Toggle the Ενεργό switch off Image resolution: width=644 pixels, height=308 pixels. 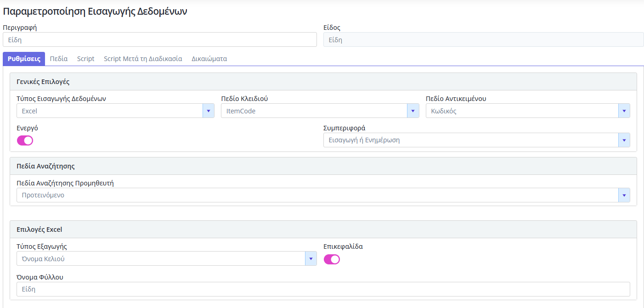coord(25,140)
